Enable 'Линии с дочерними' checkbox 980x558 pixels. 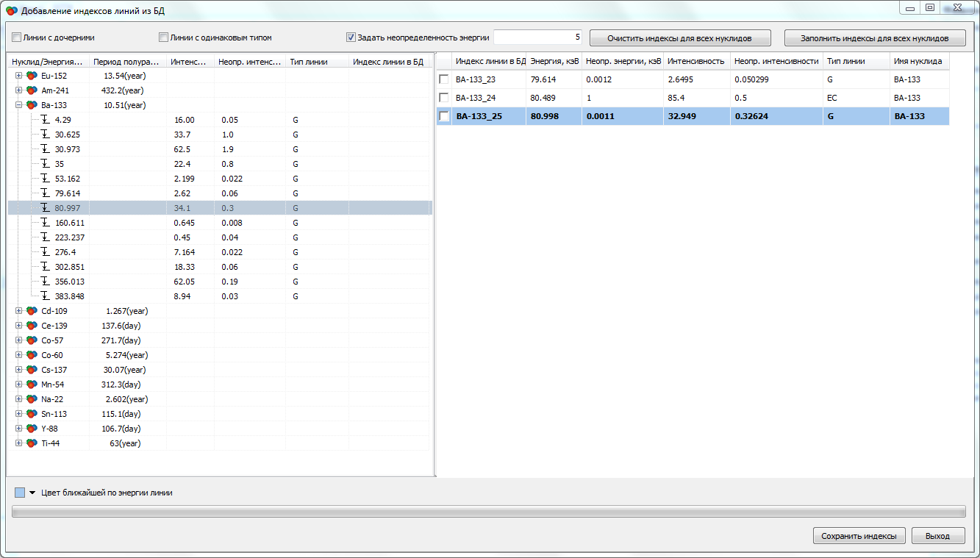tap(17, 37)
